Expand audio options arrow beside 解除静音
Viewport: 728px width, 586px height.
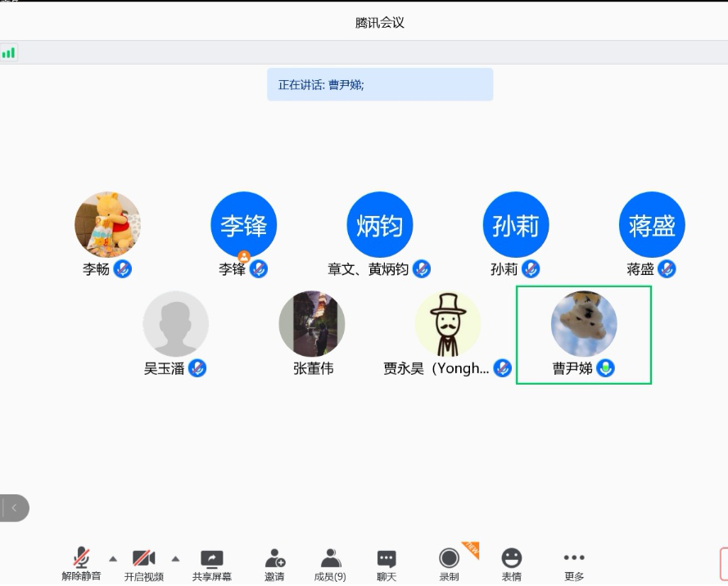[x=113, y=559]
